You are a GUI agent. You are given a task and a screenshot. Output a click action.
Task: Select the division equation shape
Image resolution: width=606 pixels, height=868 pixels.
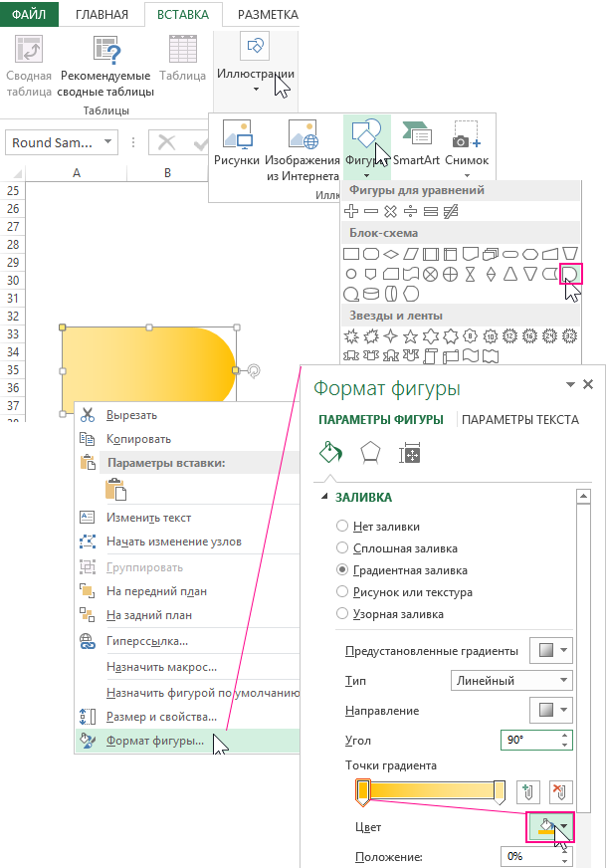(410, 211)
